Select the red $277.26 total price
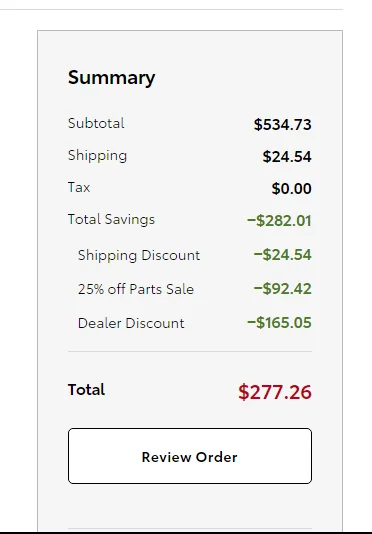This screenshot has height=534, width=372. (x=275, y=392)
